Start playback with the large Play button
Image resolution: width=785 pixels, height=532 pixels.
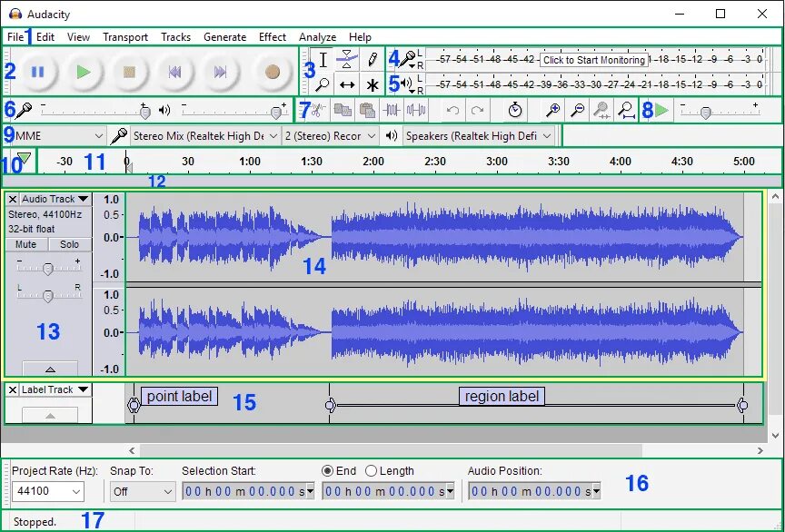click(x=83, y=72)
